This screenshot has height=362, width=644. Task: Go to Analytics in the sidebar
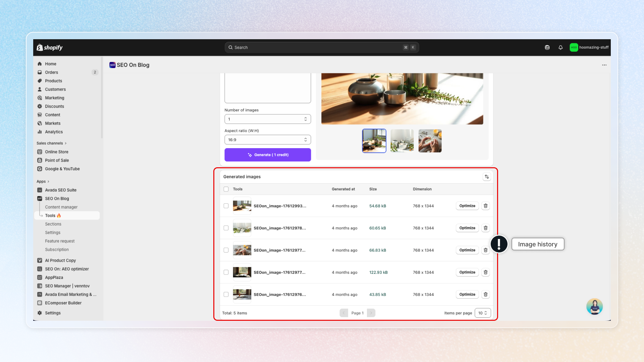click(x=54, y=132)
